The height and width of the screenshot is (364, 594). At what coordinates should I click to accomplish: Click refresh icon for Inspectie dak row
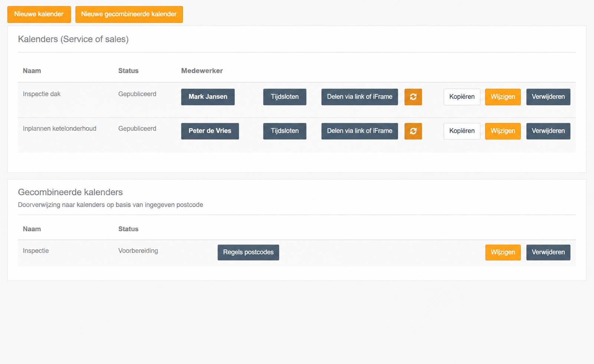point(413,97)
